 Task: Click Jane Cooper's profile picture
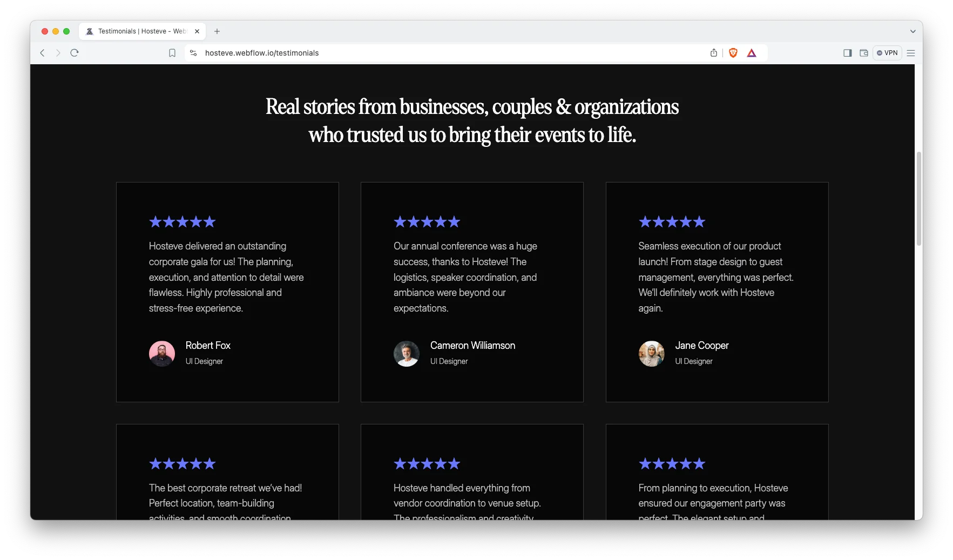[651, 354]
